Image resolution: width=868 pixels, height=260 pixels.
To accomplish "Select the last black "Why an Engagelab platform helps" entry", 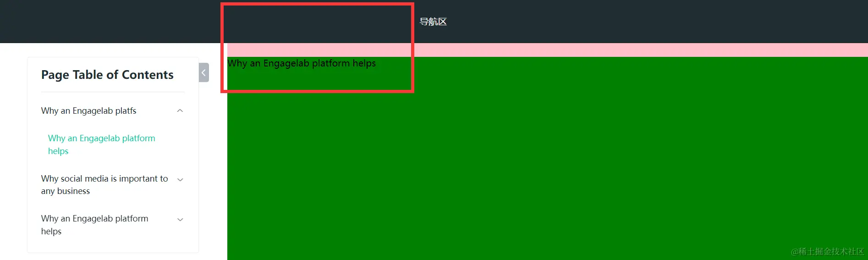I will 94,225.
